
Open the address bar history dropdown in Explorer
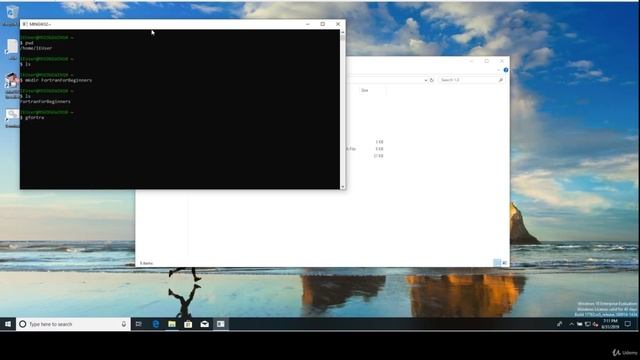(x=426, y=80)
